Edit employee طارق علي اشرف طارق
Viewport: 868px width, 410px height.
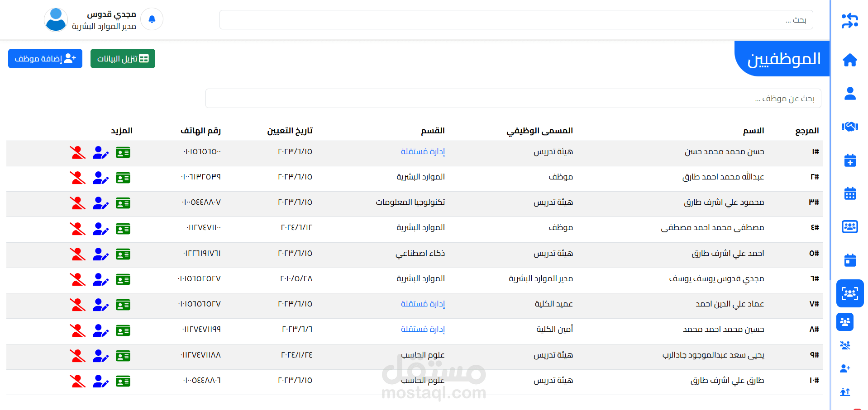(x=100, y=382)
